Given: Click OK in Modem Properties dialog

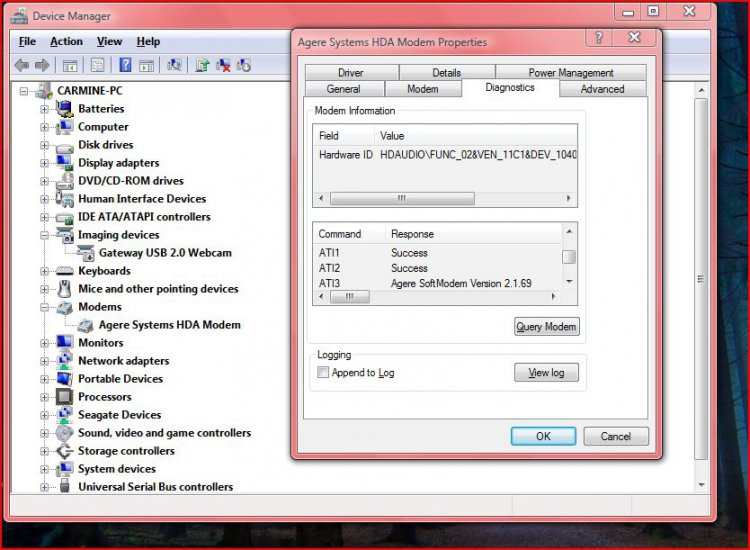Looking at the screenshot, I should click(x=543, y=436).
